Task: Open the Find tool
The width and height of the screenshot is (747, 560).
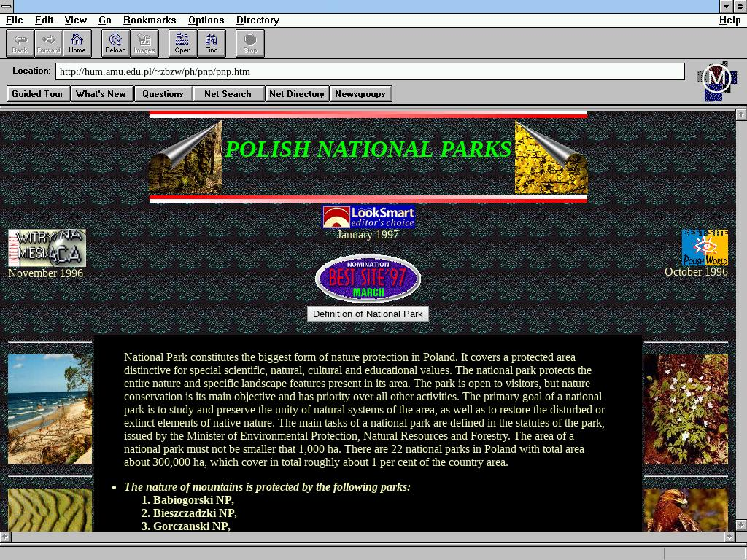Action: (x=212, y=43)
